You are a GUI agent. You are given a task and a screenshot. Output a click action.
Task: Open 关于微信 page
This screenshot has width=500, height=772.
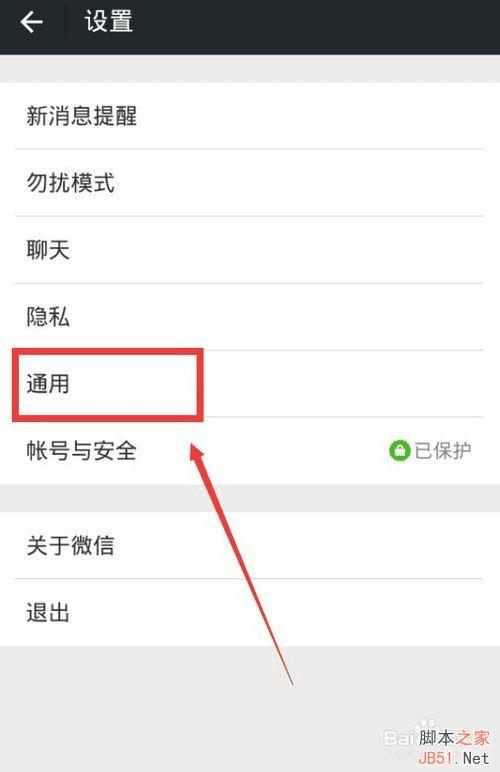[250, 546]
